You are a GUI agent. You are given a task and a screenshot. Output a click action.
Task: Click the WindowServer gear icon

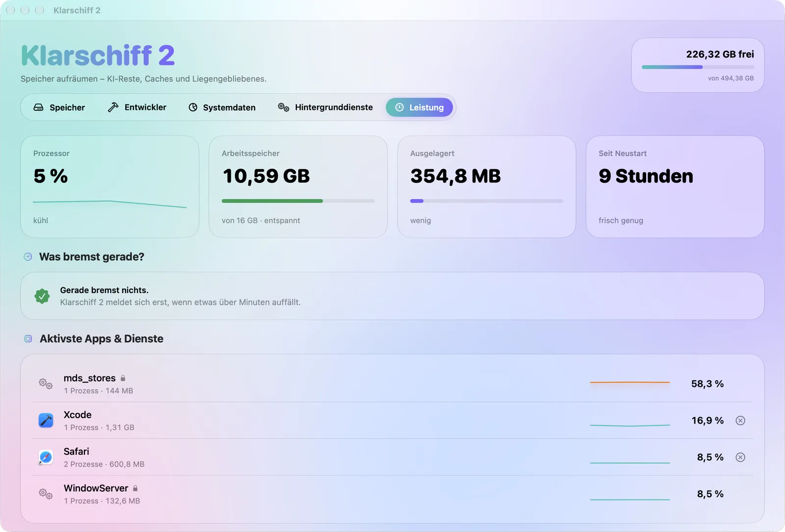(x=46, y=494)
